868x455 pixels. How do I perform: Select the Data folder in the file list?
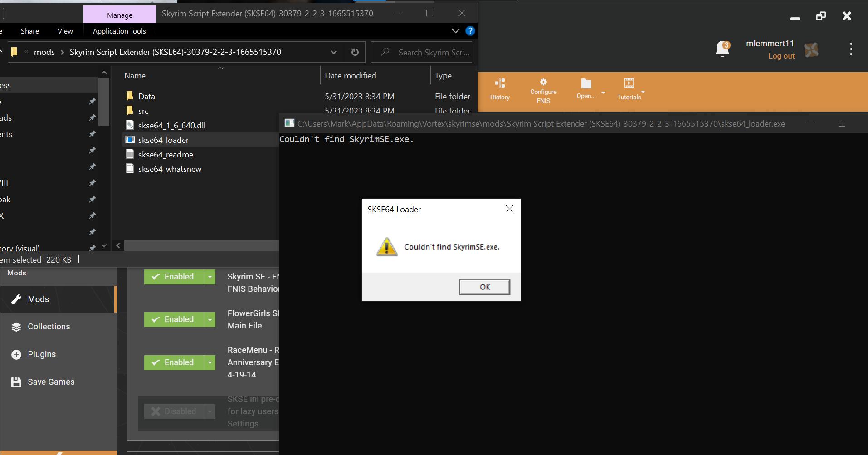(146, 96)
